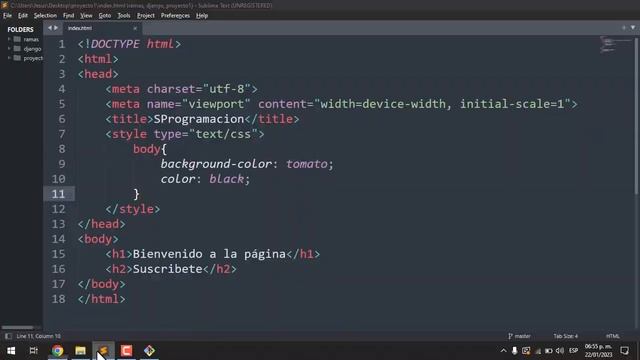Click line number 18 in gutter
Viewport: 640px width, 360px height.
[58, 299]
